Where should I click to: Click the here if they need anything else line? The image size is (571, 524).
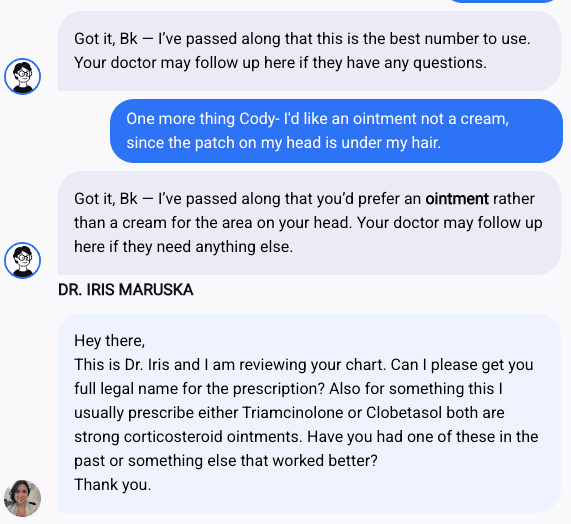tap(184, 247)
